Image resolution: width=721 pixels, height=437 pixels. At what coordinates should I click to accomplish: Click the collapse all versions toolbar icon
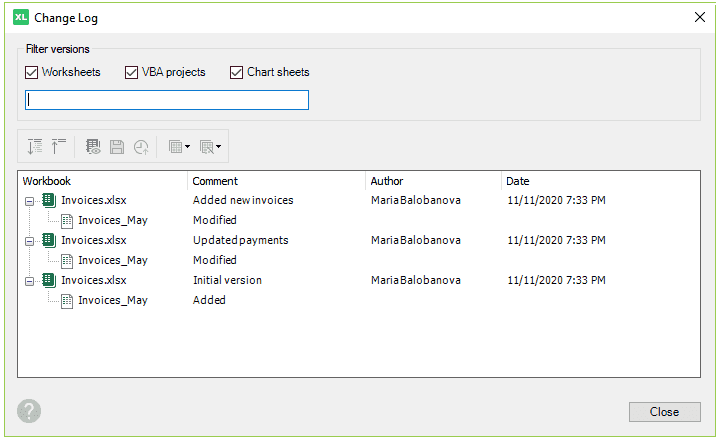coord(58,147)
